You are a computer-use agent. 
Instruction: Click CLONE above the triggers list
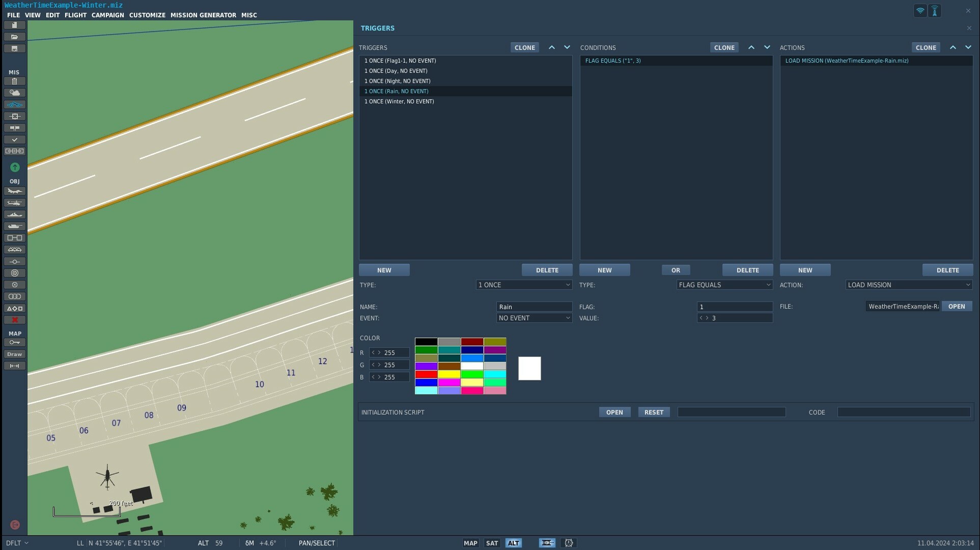point(524,47)
